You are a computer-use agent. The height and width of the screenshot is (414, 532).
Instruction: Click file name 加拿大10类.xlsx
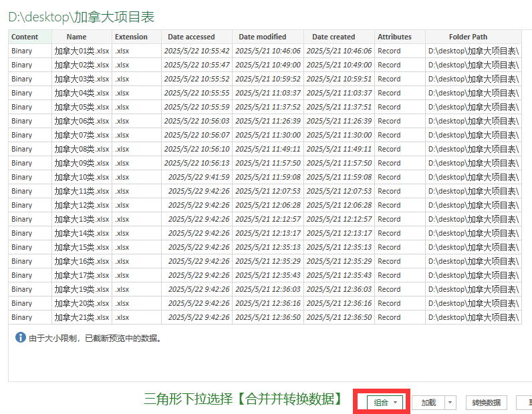[82, 177]
